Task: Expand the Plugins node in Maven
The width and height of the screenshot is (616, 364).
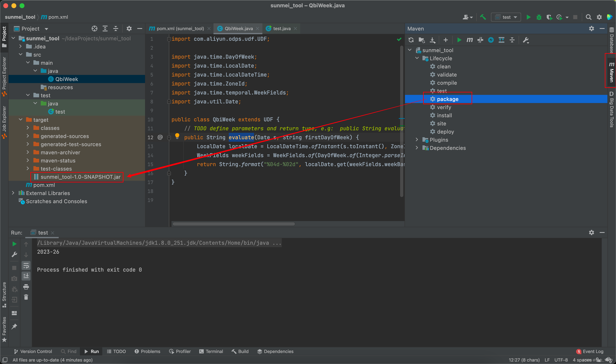Action: 417,140
